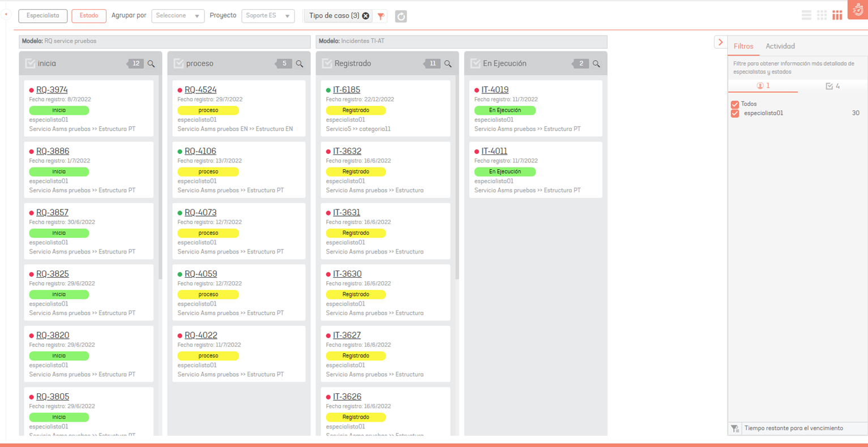Click the refresh board icon
Viewport: 868px width, 447px height.
click(x=401, y=16)
